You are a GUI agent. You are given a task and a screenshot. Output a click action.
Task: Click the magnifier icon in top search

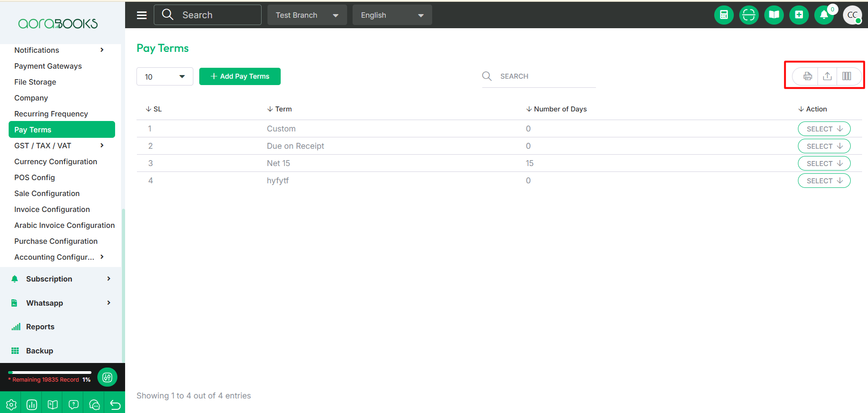tap(167, 15)
